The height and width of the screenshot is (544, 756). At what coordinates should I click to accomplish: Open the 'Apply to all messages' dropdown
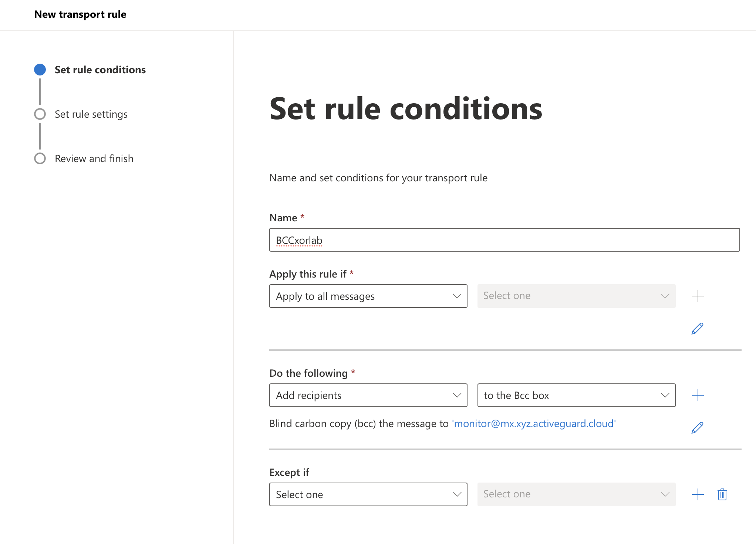368,296
